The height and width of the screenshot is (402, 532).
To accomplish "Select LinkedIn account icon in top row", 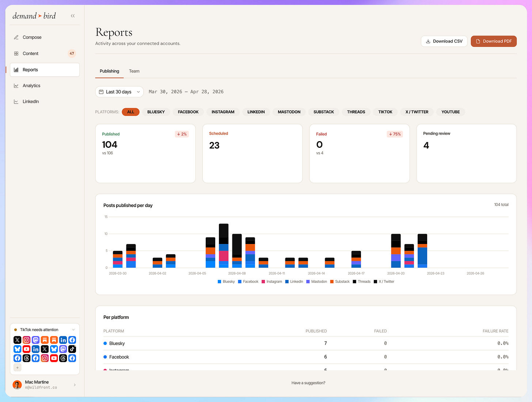I will (x=63, y=340).
